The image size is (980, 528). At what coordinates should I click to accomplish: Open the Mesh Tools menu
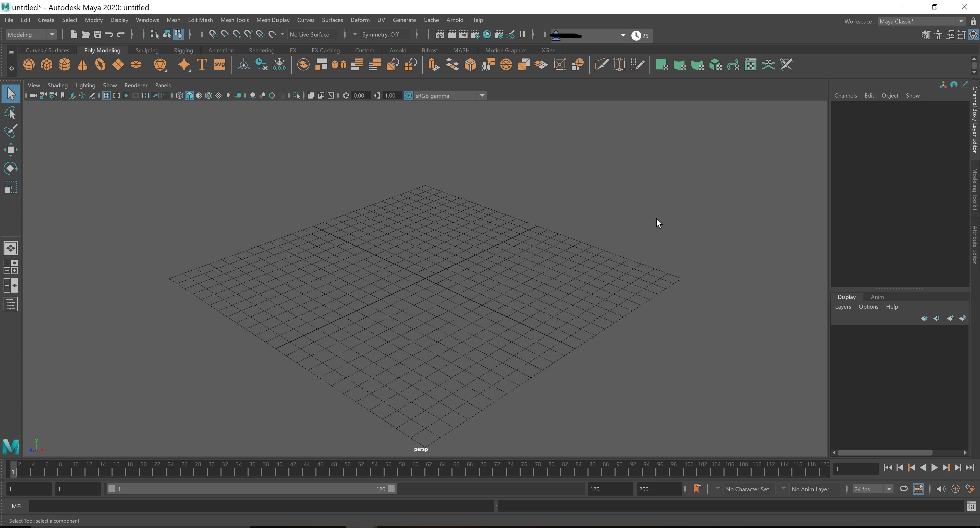pos(234,20)
